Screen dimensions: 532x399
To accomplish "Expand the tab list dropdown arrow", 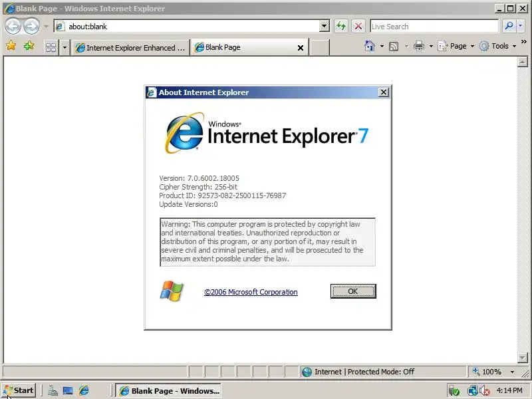I will click(x=65, y=47).
